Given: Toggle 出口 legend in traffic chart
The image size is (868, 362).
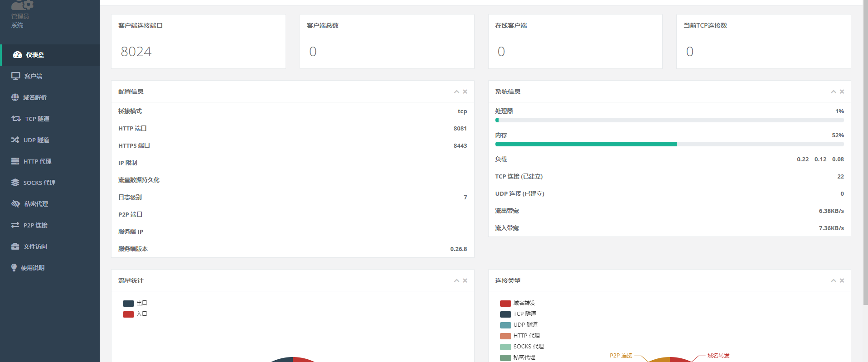Looking at the screenshot, I should 135,303.
